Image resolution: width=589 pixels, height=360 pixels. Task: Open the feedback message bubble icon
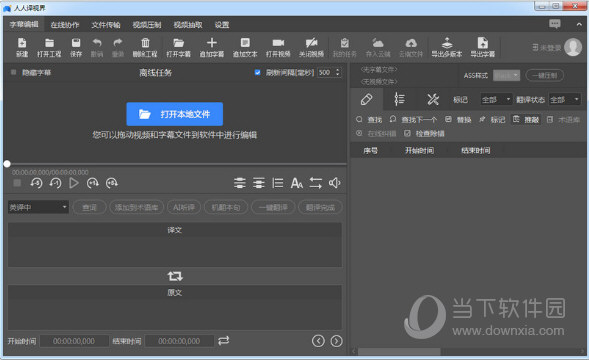pos(554,24)
